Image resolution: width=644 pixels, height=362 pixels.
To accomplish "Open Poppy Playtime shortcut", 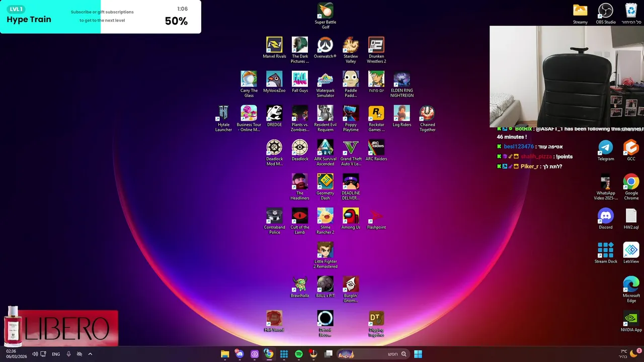I will 351,118.
